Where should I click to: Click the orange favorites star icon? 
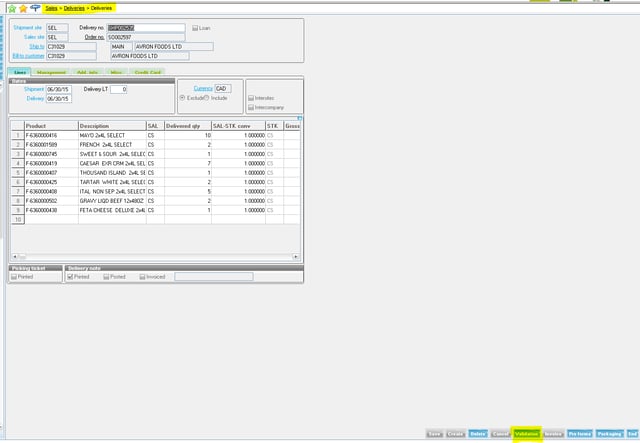point(22,7)
